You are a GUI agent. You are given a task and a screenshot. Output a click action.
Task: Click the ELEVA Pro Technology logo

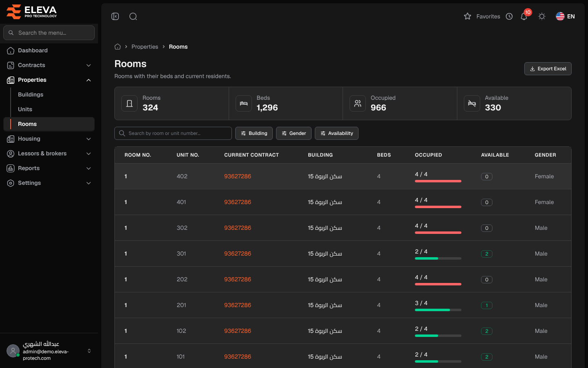tap(32, 11)
